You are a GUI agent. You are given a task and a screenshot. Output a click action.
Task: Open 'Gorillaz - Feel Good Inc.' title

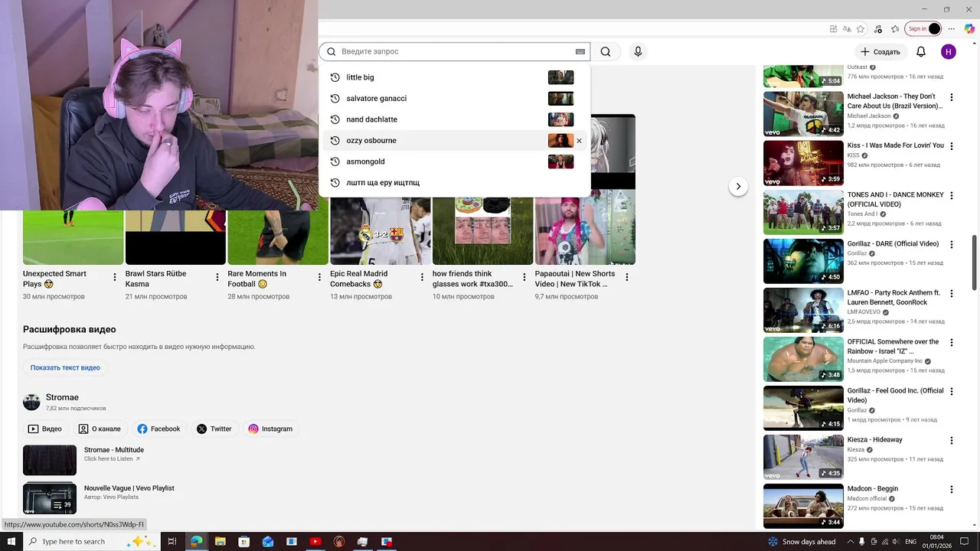[x=895, y=395]
